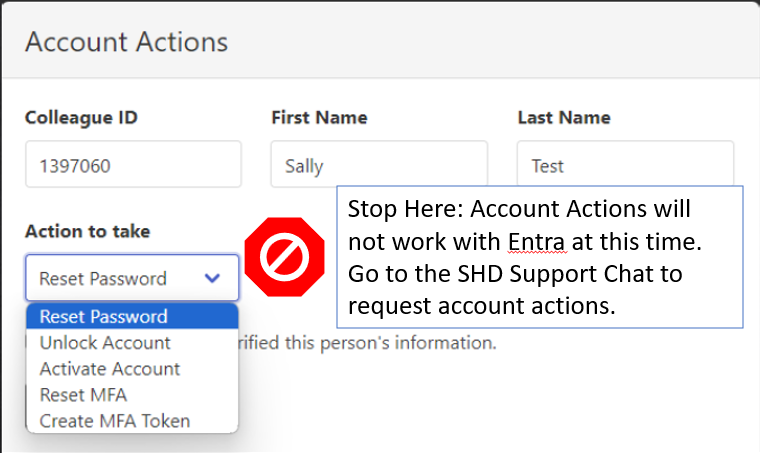Choose the Create MFA Token option
760x453 pixels.
114,421
